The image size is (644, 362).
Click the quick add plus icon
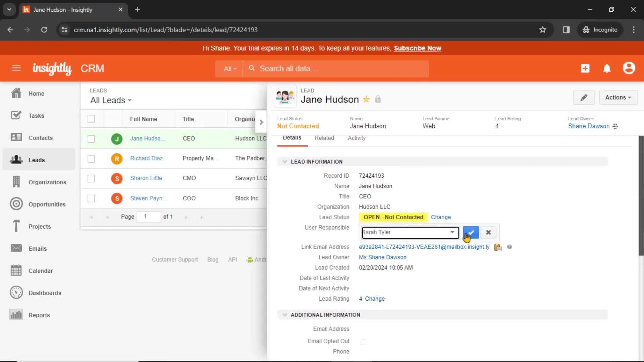click(x=585, y=68)
